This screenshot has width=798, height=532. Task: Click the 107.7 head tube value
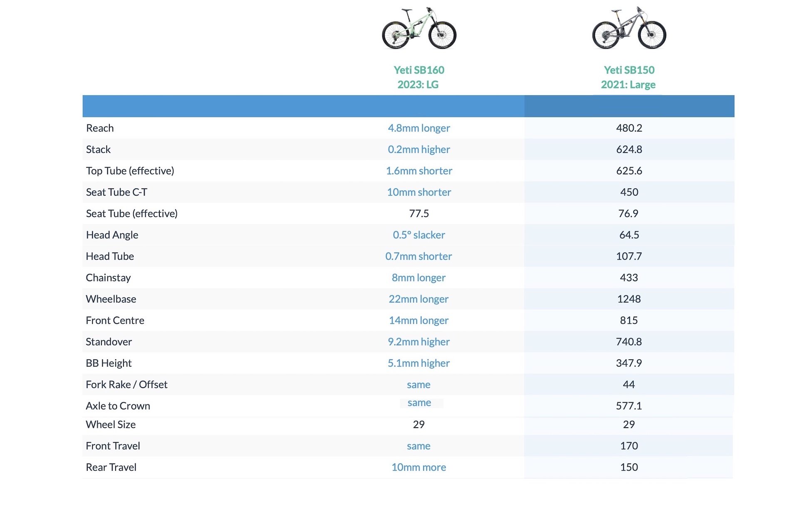click(x=629, y=256)
